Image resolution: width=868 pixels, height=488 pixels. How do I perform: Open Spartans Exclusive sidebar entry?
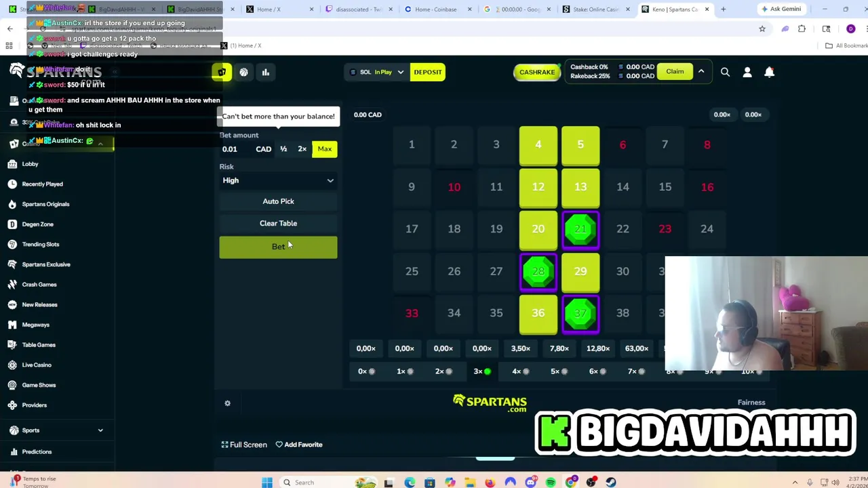[46, 264]
